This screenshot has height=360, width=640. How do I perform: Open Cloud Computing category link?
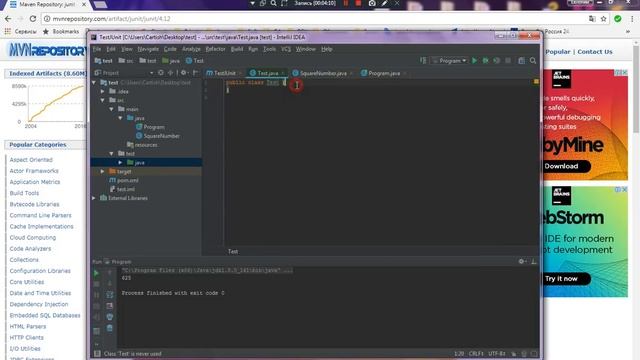click(33, 238)
